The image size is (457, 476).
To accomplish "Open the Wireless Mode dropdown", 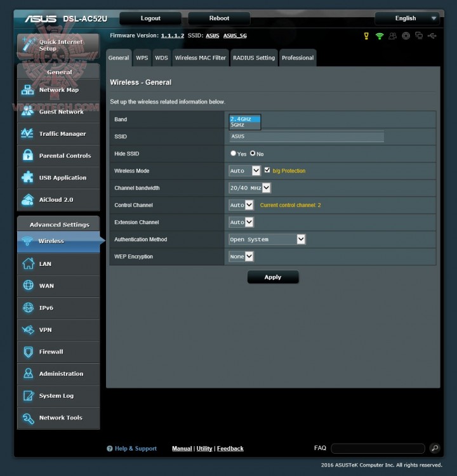I will [x=244, y=171].
